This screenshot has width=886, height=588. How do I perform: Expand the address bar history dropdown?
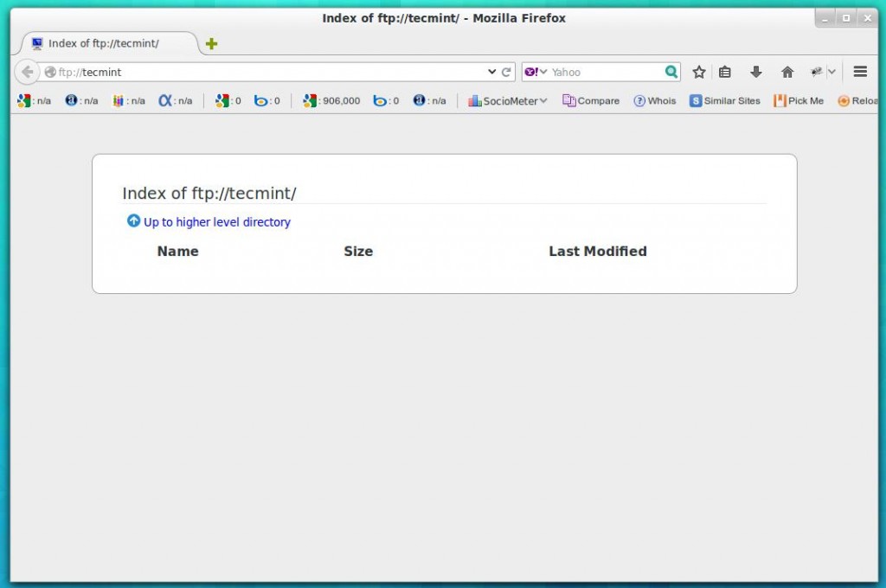[491, 72]
